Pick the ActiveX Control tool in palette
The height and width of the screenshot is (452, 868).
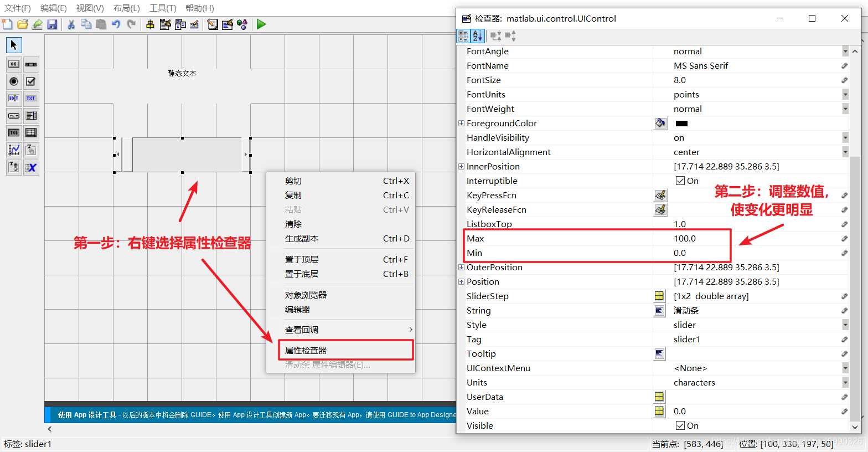click(31, 167)
